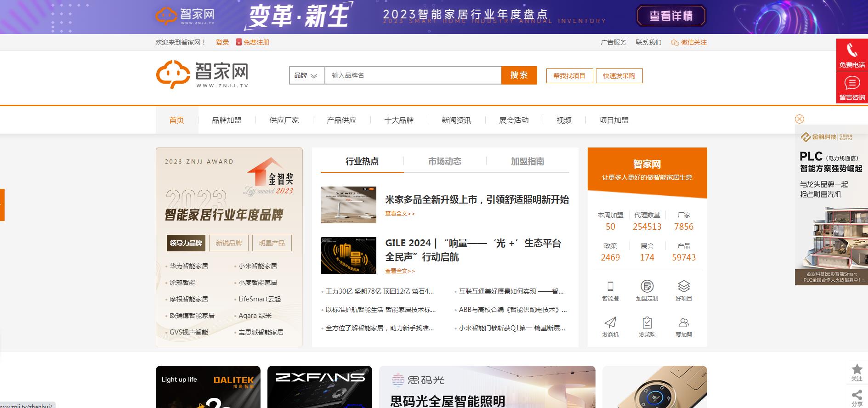Open 视频 navigation item
This screenshot has height=408, width=868.
tap(564, 120)
